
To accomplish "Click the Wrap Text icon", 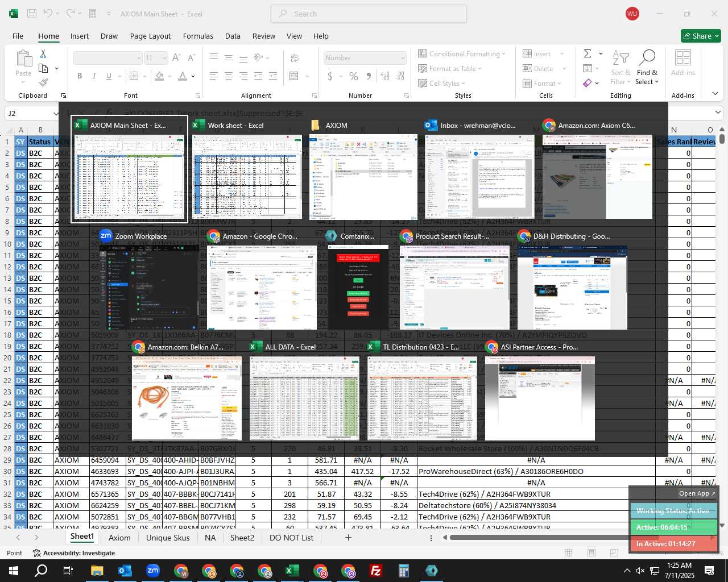I will [x=295, y=57].
